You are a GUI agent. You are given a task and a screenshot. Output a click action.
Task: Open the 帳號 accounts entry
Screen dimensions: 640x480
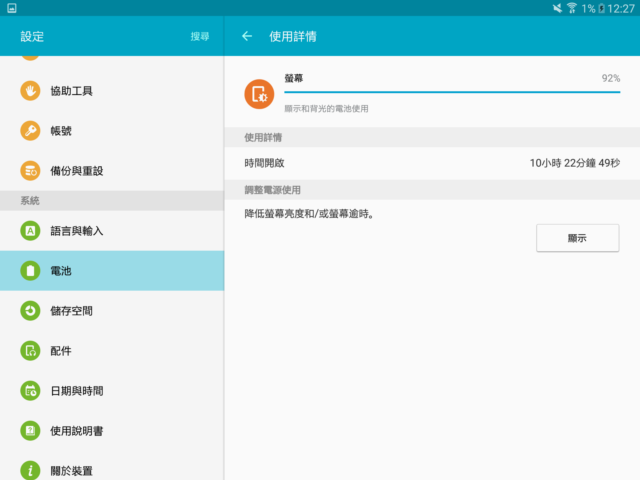pos(112,131)
